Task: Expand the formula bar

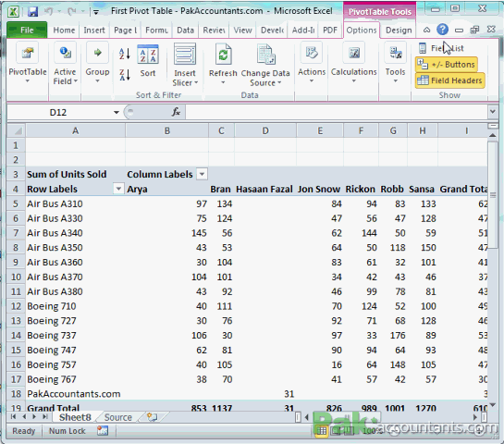Action: 492,112
